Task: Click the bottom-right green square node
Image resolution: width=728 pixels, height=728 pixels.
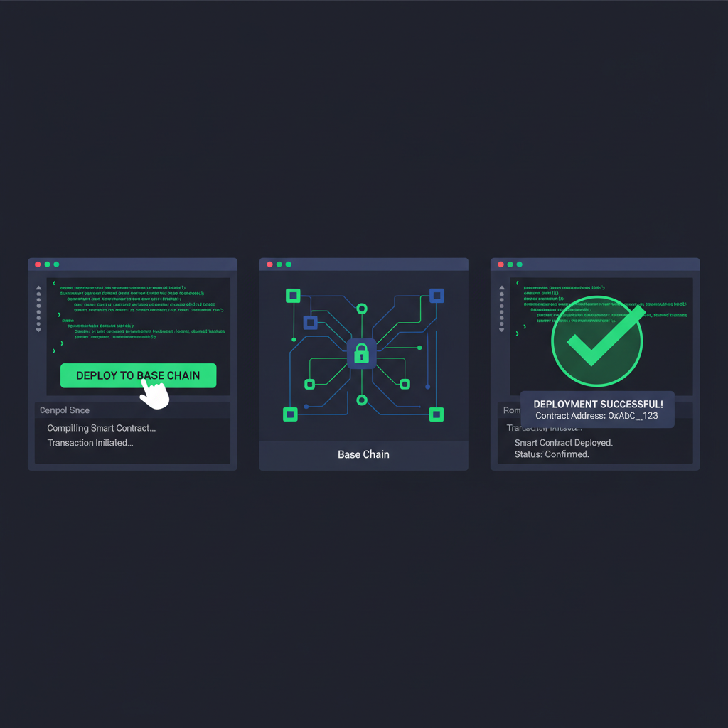Action: pos(437,416)
